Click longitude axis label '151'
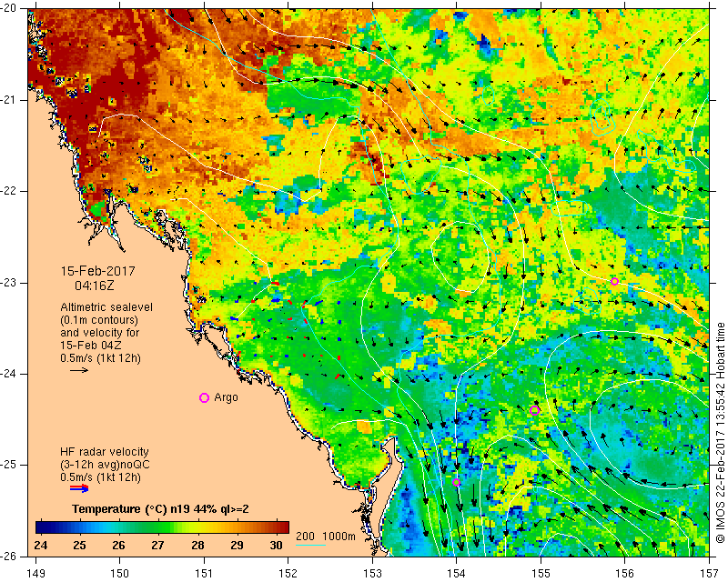 point(204,574)
